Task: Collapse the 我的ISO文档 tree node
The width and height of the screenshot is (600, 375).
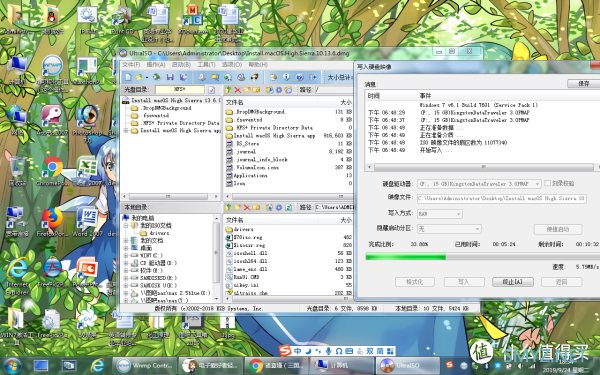Action: coord(126,225)
